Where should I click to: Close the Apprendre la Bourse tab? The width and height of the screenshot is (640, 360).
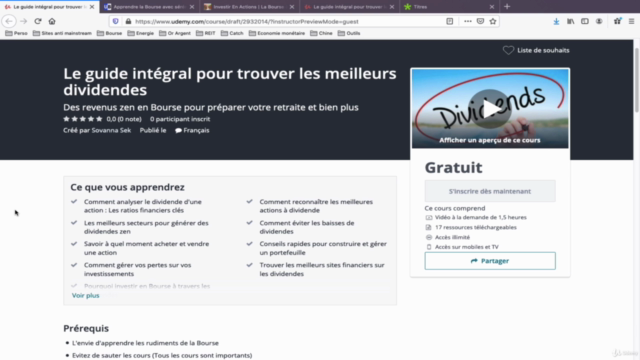click(192, 7)
